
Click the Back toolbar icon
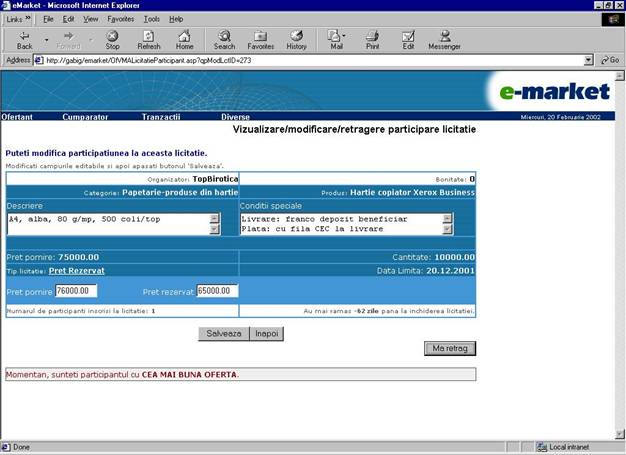[24, 39]
